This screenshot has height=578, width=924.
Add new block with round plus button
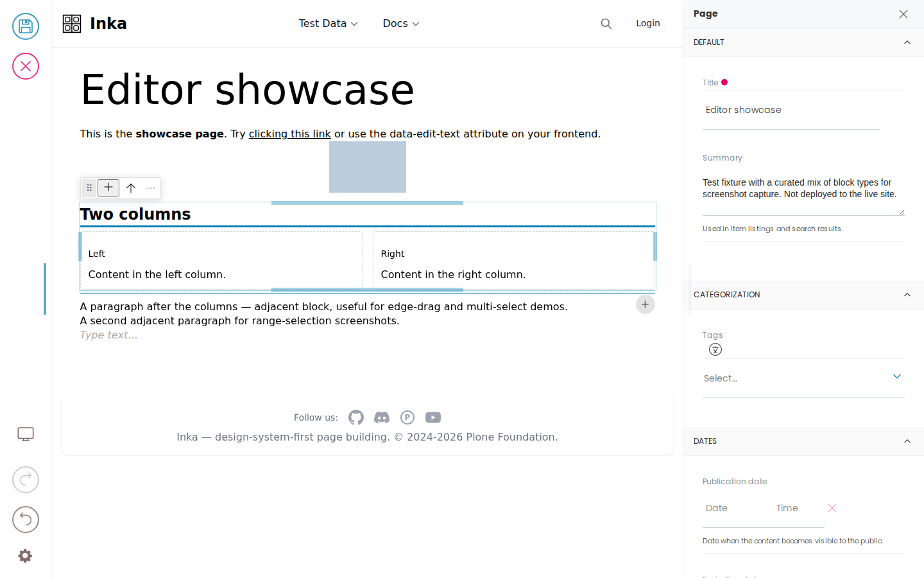(x=646, y=304)
